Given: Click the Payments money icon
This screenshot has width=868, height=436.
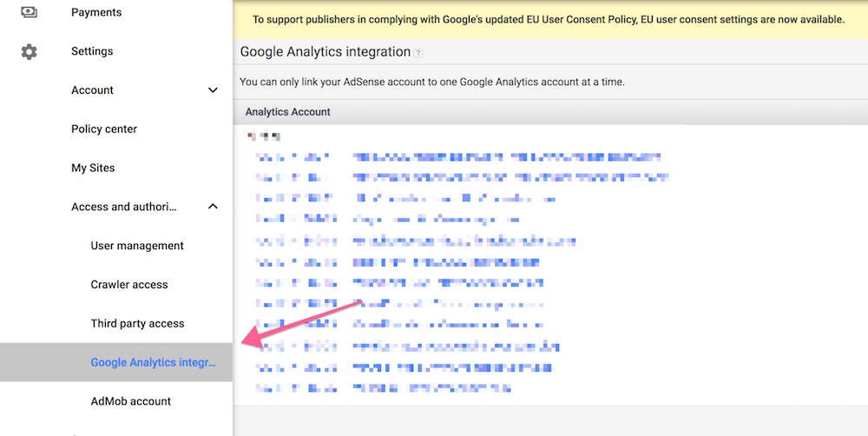Looking at the screenshot, I should (29, 11).
